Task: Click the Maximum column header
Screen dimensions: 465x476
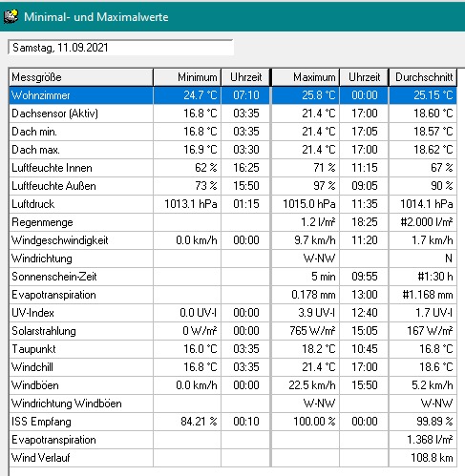Action: 306,77
